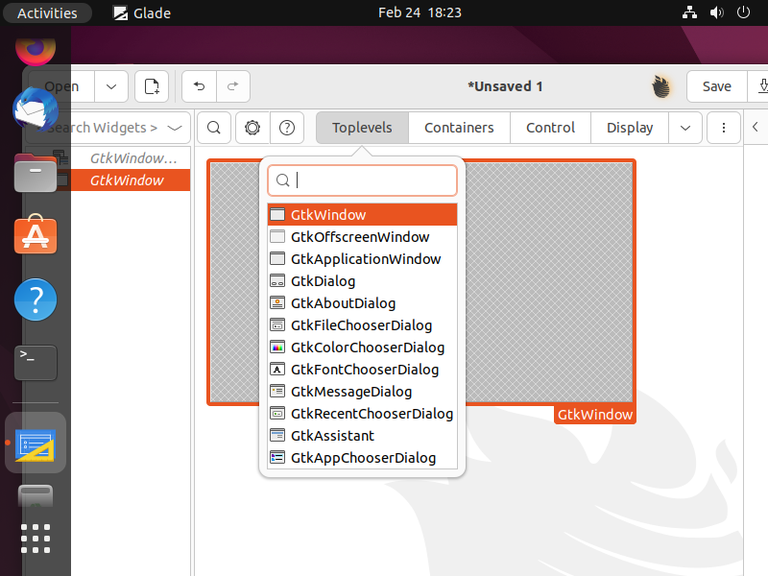The height and width of the screenshot is (576, 768).
Task: Open the volume indicator in top bar
Action: [x=717, y=12]
